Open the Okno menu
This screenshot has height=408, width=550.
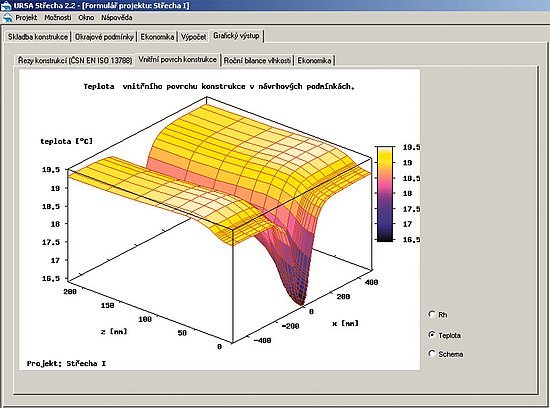click(86, 18)
